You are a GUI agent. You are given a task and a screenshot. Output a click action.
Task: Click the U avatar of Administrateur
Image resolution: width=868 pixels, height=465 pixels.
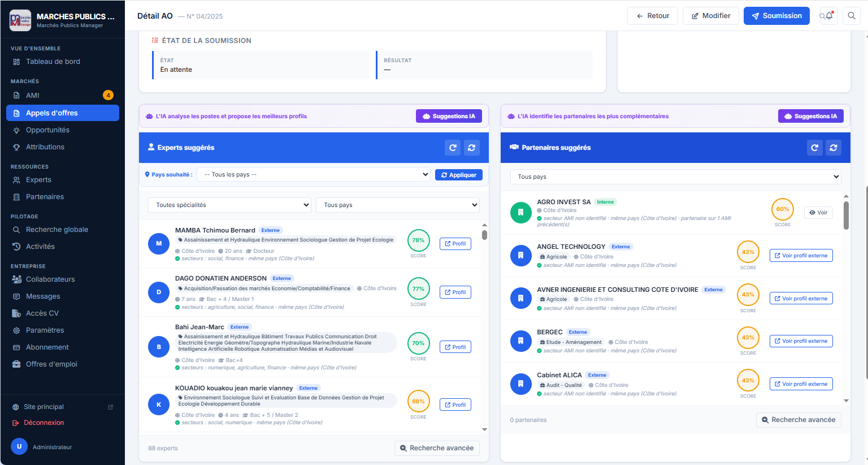(19, 446)
